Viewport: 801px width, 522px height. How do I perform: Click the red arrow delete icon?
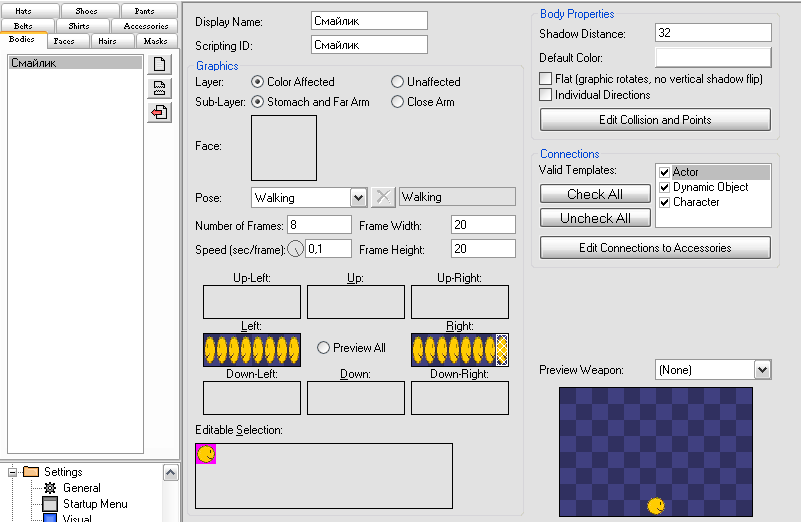click(x=159, y=112)
